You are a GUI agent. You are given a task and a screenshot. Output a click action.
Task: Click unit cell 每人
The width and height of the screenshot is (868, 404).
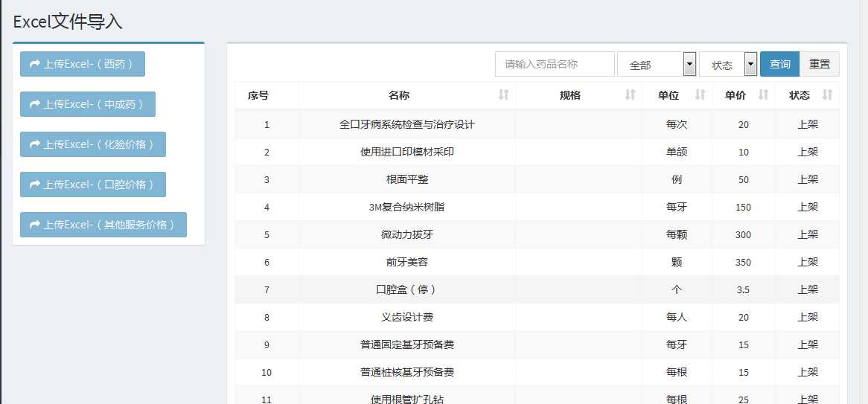[x=677, y=318]
